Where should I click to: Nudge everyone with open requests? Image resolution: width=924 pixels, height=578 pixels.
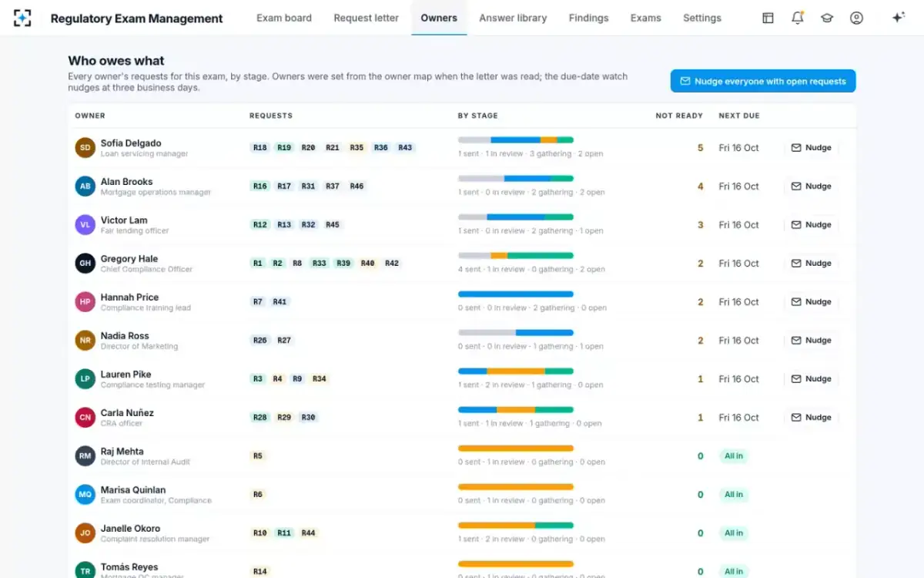tap(763, 81)
